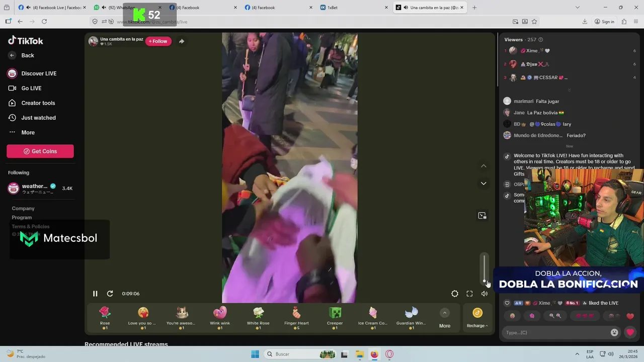
Task: Click Get Coins button
Action: pyautogui.click(x=40, y=151)
